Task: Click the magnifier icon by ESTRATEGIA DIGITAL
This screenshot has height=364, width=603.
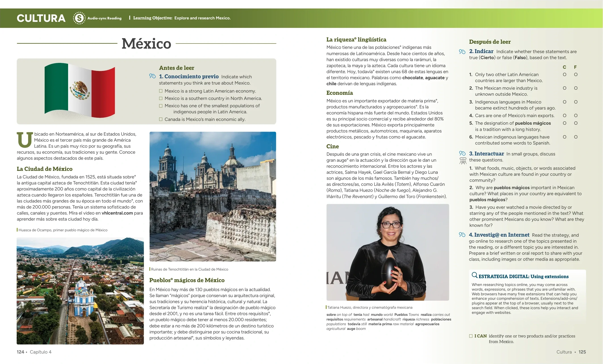Action: [475, 275]
